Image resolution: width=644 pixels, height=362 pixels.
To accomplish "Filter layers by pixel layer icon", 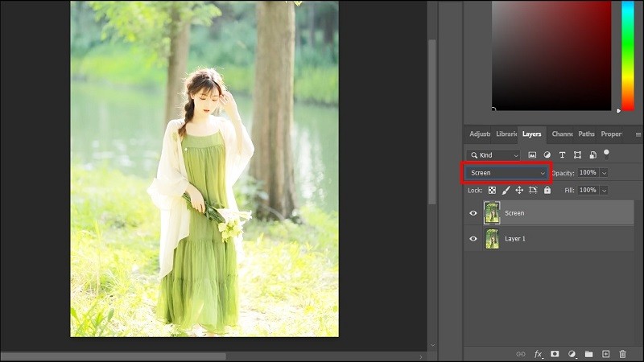I will coord(532,155).
